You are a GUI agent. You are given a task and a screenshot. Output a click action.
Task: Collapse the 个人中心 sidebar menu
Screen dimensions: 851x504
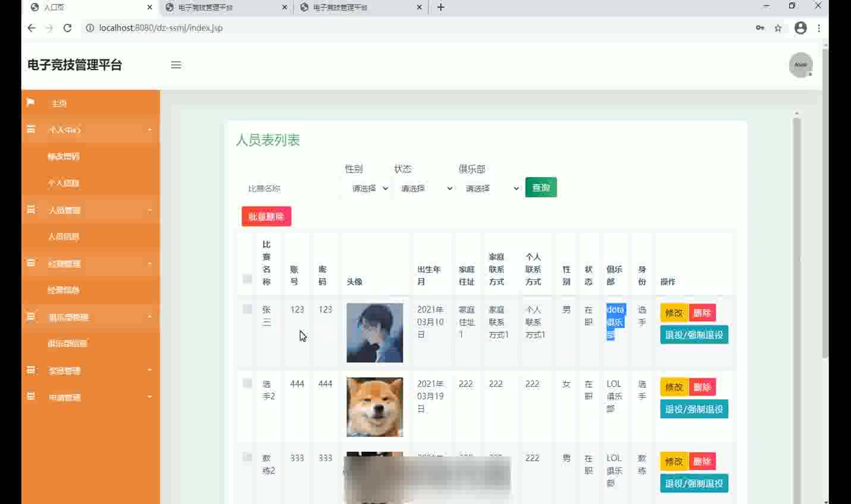coord(90,130)
